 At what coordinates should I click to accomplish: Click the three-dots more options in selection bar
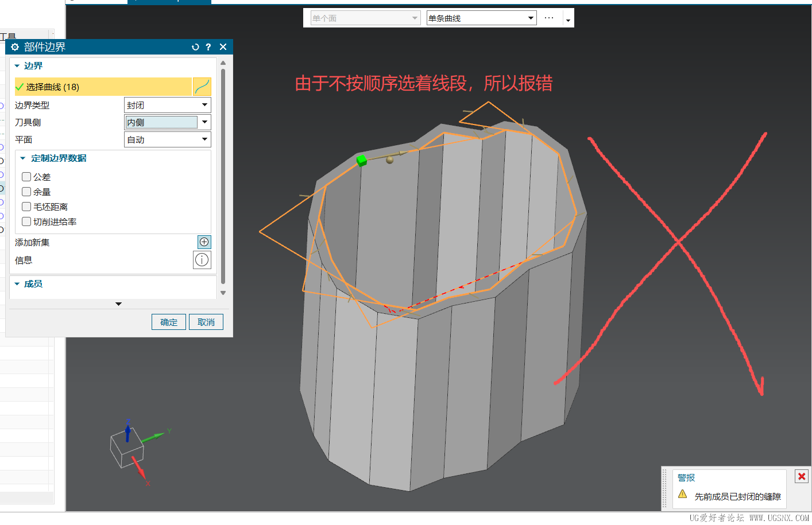pos(549,18)
